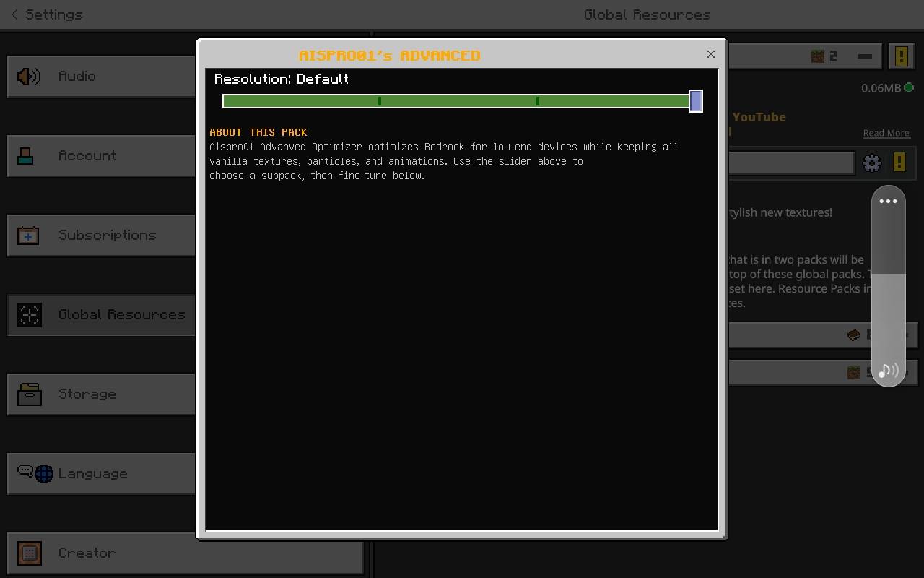
Task: Close the AISPRO01's ADVANCED dialog
Action: 710,54
